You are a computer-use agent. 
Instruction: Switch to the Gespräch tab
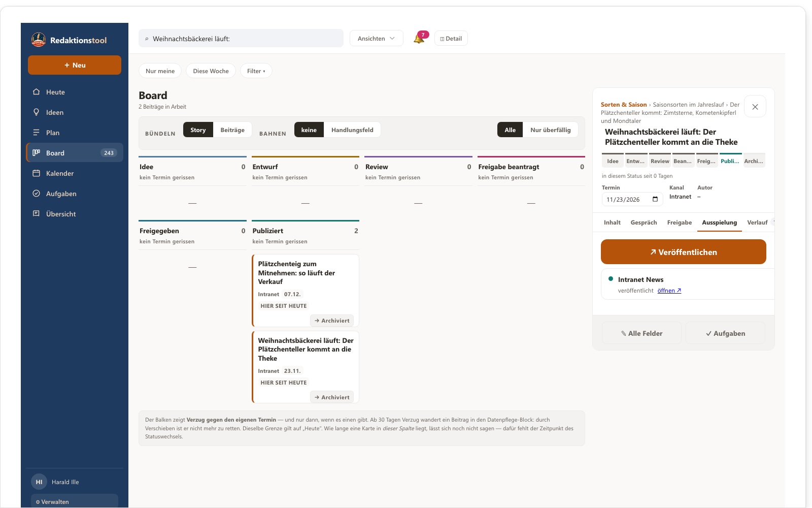(644, 223)
